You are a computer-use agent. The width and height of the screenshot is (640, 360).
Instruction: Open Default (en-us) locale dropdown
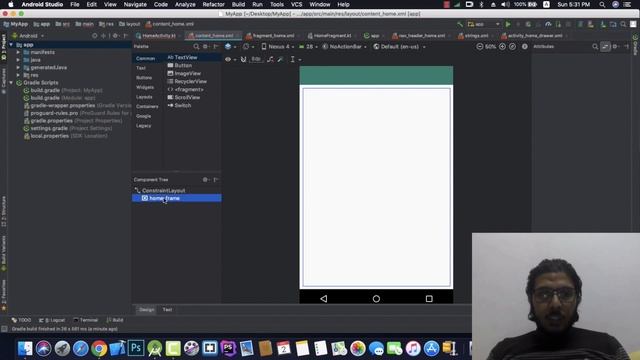tap(399, 47)
